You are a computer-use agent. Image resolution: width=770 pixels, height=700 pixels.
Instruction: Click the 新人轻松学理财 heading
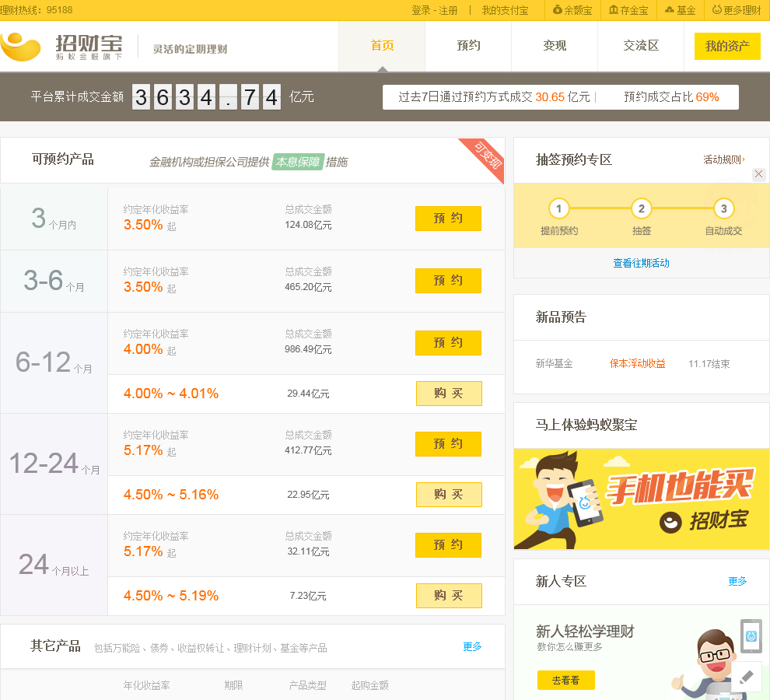click(x=585, y=631)
